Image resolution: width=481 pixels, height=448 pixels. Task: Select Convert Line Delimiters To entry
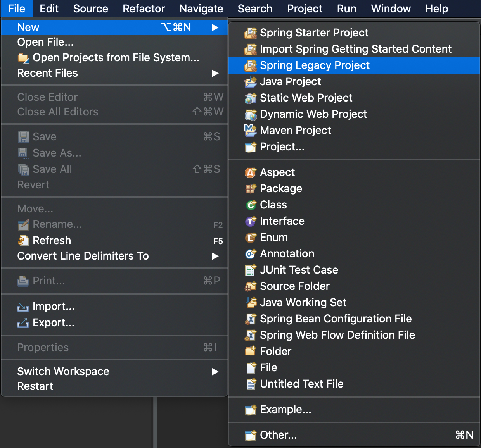[x=114, y=256]
